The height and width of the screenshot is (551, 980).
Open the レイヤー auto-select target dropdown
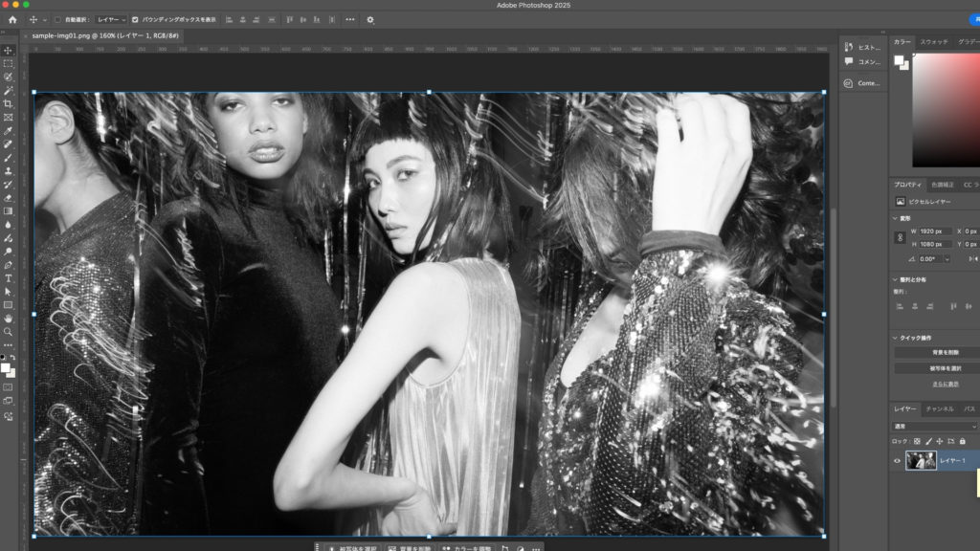(109, 19)
